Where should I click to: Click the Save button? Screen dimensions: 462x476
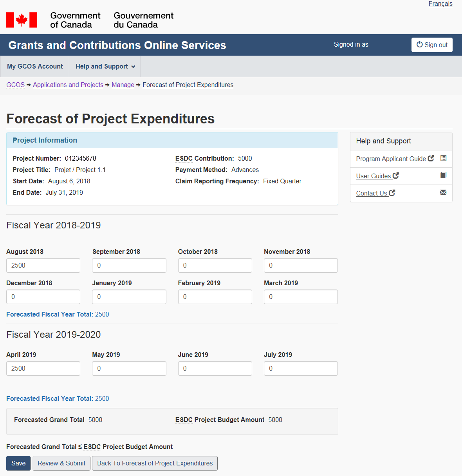(x=18, y=463)
